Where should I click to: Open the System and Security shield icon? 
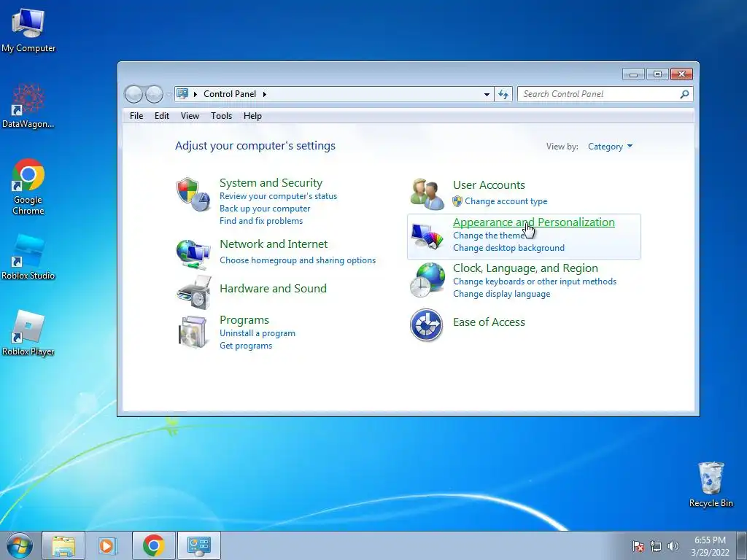point(193,195)
